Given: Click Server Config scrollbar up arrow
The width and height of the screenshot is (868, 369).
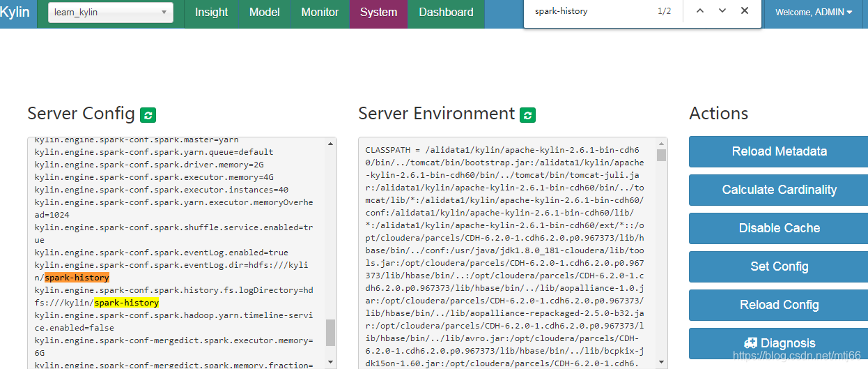Looking at the screenshot, I should point(330,144).
